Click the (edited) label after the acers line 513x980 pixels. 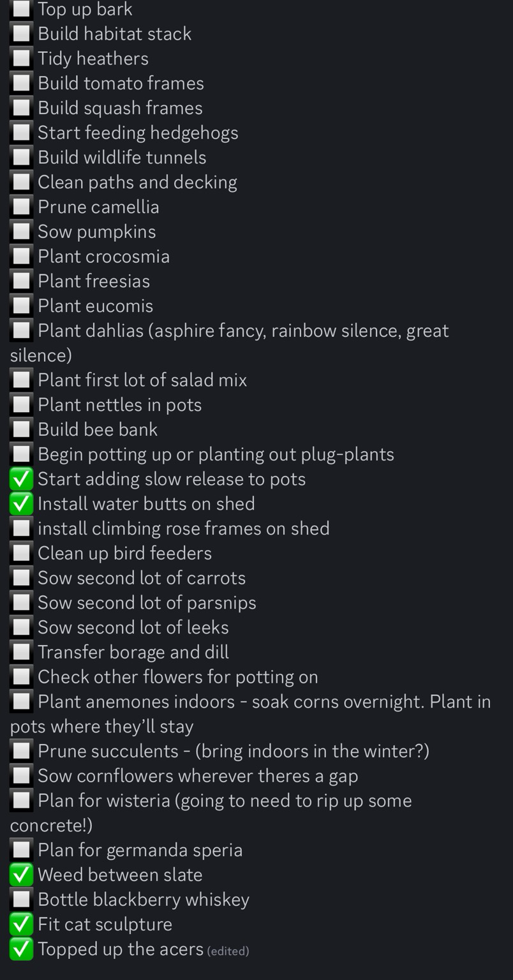228,951
